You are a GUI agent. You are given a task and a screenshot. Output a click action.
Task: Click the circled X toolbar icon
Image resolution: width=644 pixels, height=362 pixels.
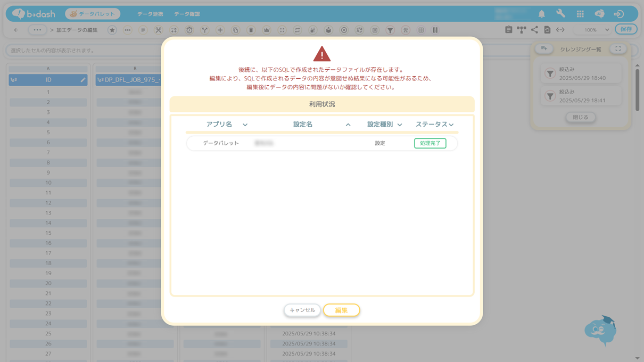point(344,30)
